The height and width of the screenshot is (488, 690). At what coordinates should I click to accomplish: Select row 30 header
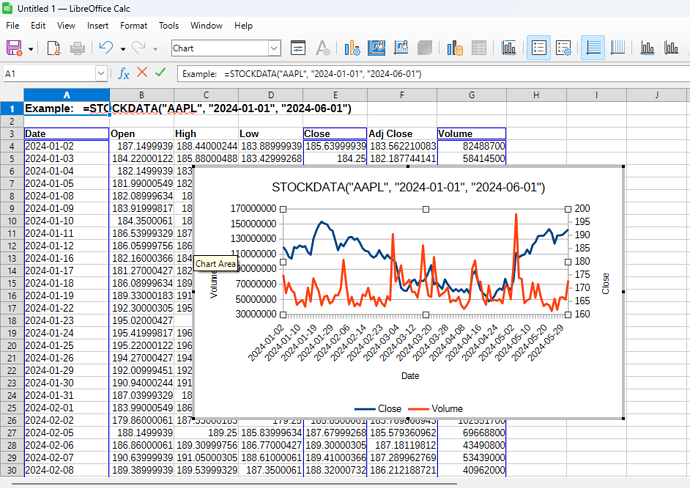coord(11,470)
